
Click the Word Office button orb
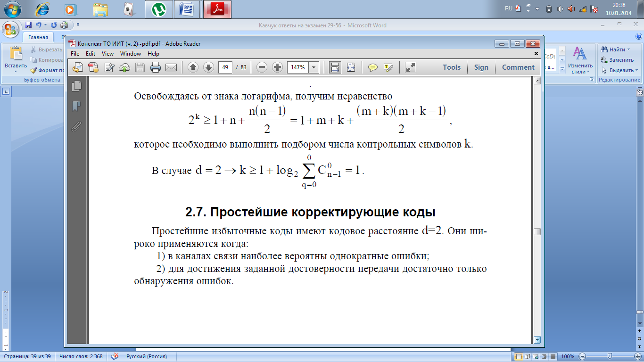[x=10, y=28]
